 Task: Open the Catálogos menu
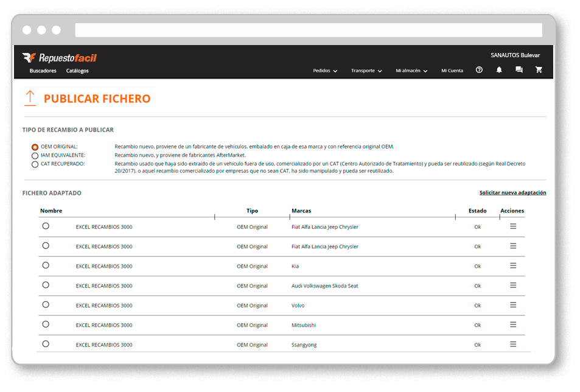tap(77, 71)
